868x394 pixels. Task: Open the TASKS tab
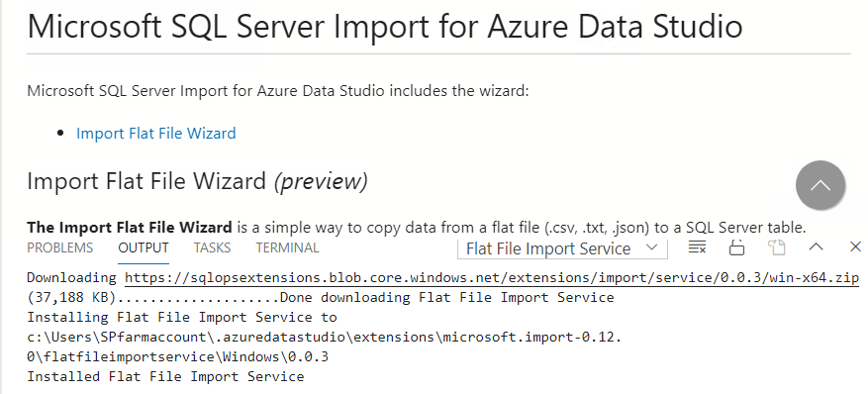coord(212,247)
